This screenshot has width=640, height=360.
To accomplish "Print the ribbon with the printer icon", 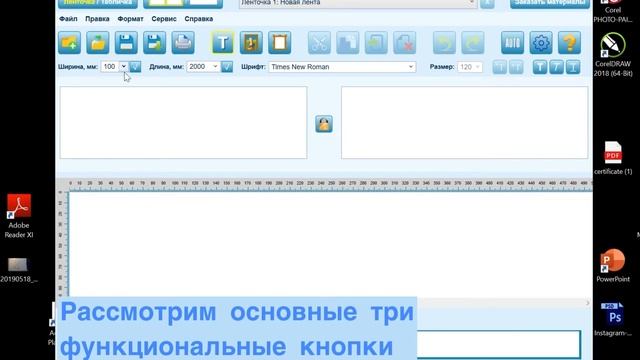I will [183, 42].
